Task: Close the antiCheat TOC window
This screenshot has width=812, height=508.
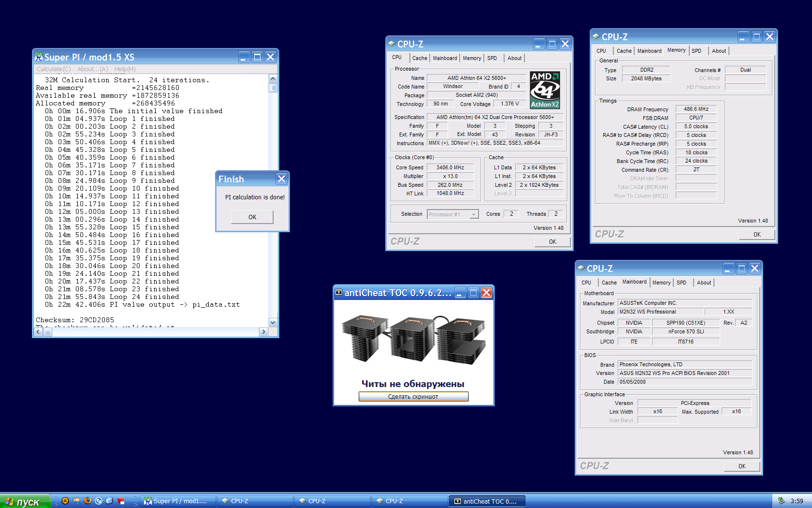Action: point(487,292)
